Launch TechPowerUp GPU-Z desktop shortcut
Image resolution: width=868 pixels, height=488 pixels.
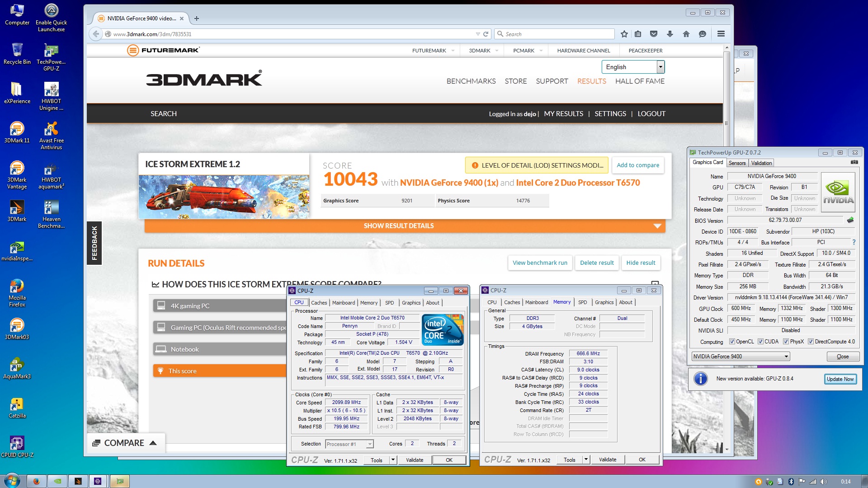tap(51, 57)
